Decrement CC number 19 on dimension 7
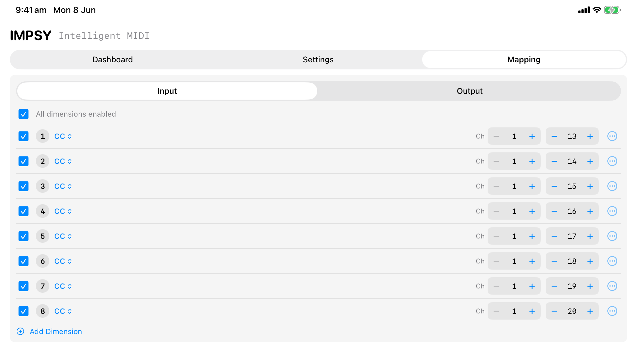637x364 pixels. pyautogui.click(x=554, y=286)
